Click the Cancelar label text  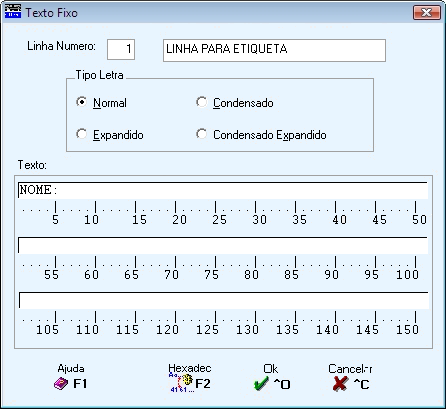350,369
